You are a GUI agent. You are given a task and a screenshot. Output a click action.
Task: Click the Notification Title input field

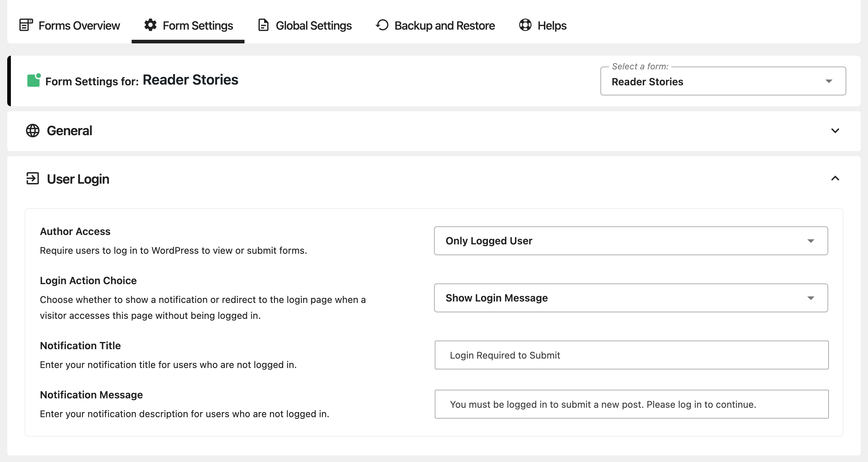tap(631, 355)
